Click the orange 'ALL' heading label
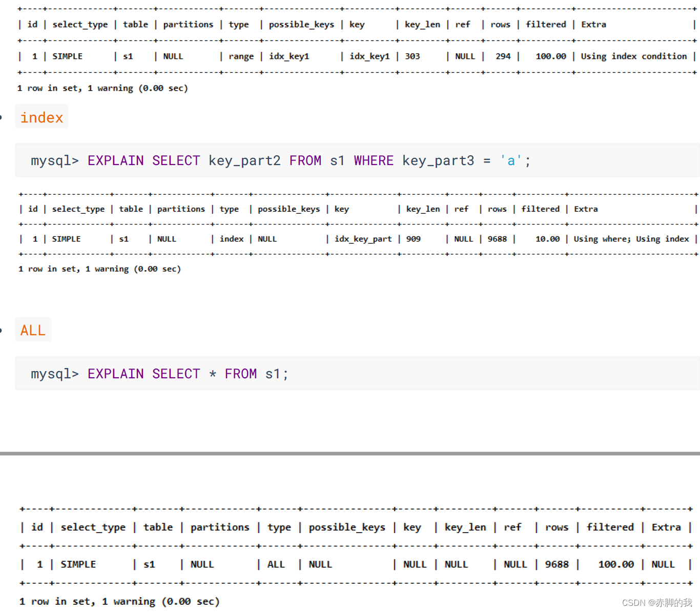The width and height of the screenshot is (700, 612). click(x=33, y=330)
